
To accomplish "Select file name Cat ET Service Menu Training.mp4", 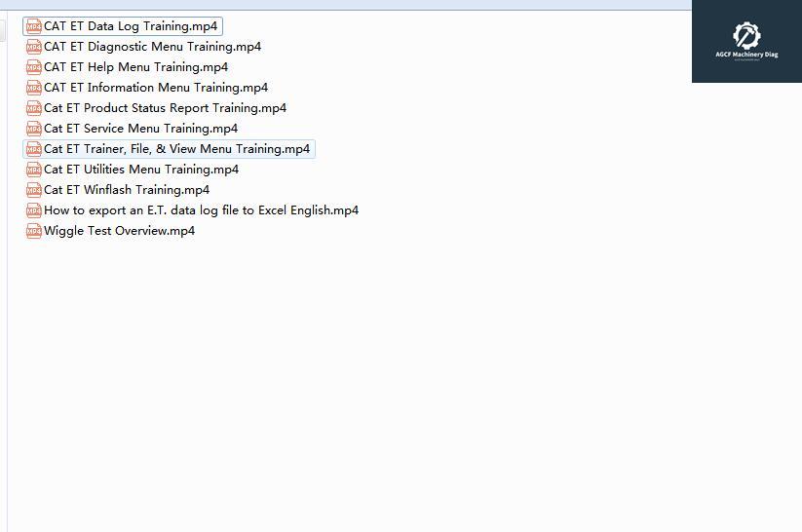I will click(140, 129).
